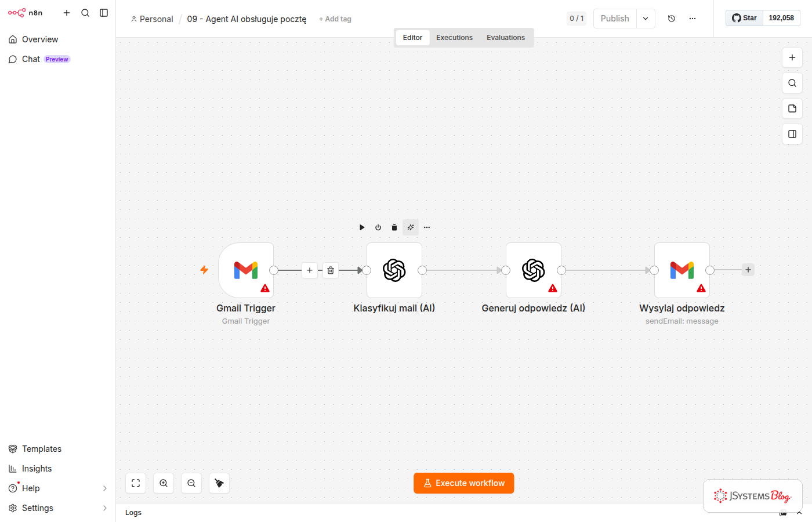812x522 pixels.
Task: Zoom in the workflow canvas
Action: [x=164, y=483]
